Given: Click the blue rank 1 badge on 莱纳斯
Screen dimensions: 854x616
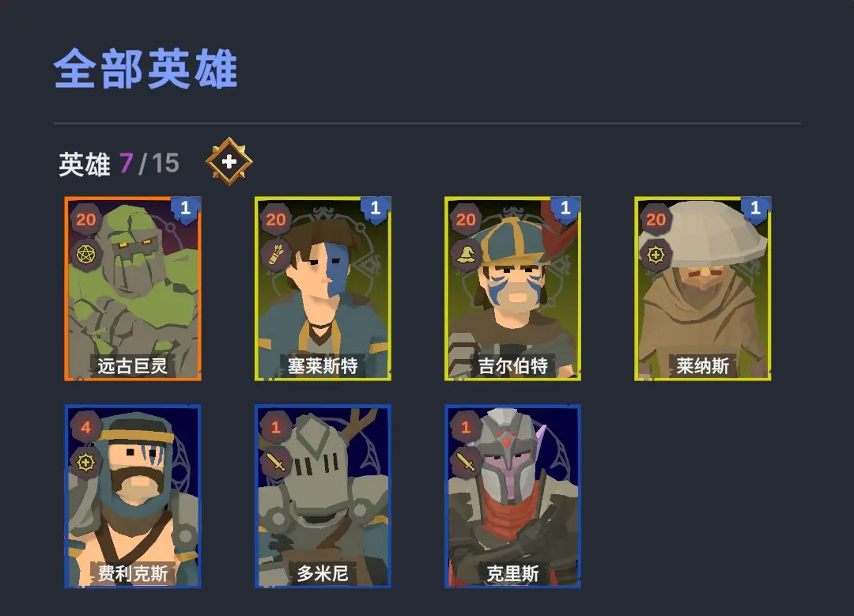Looking at the screenshot, I should 755,209.
